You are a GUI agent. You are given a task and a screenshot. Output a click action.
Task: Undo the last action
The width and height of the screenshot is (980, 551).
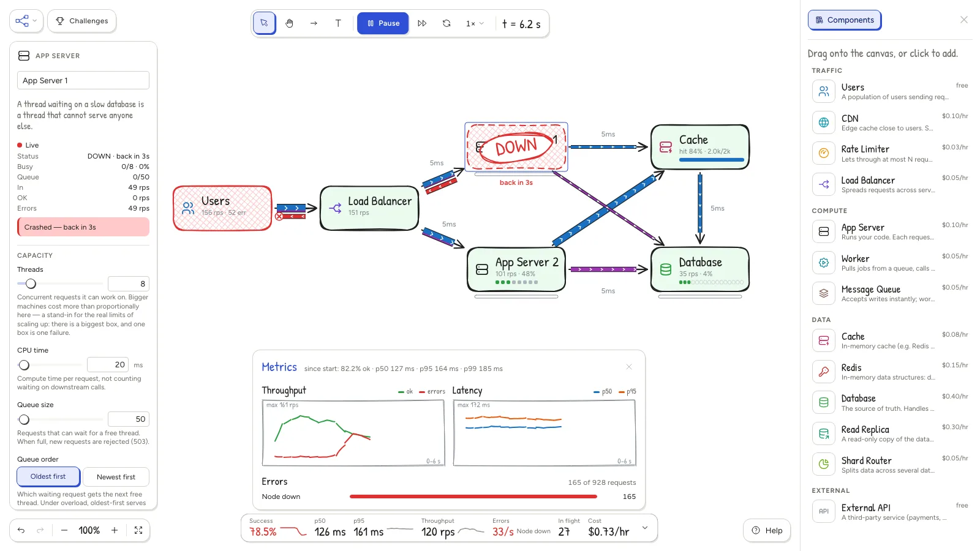[21, 530]
